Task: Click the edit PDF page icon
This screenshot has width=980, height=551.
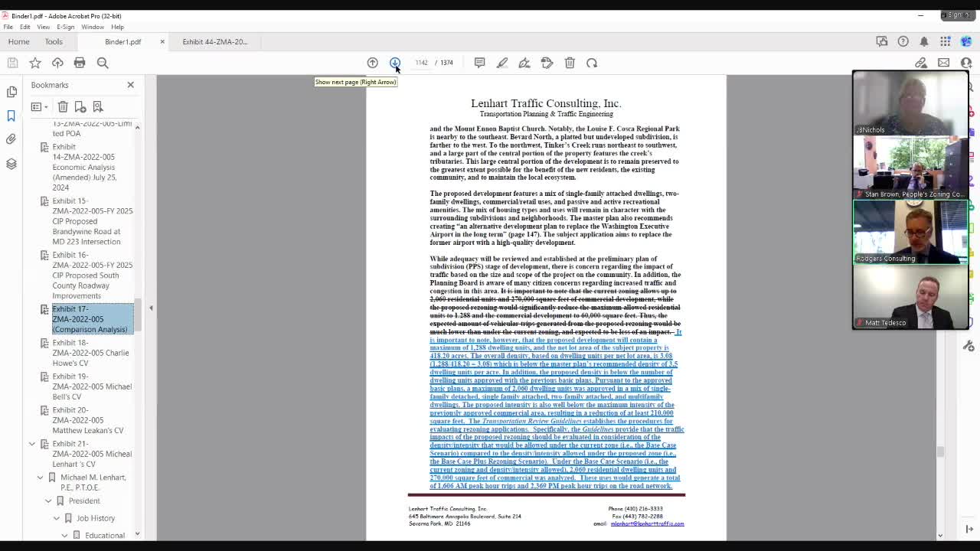Action: [547, 63]
